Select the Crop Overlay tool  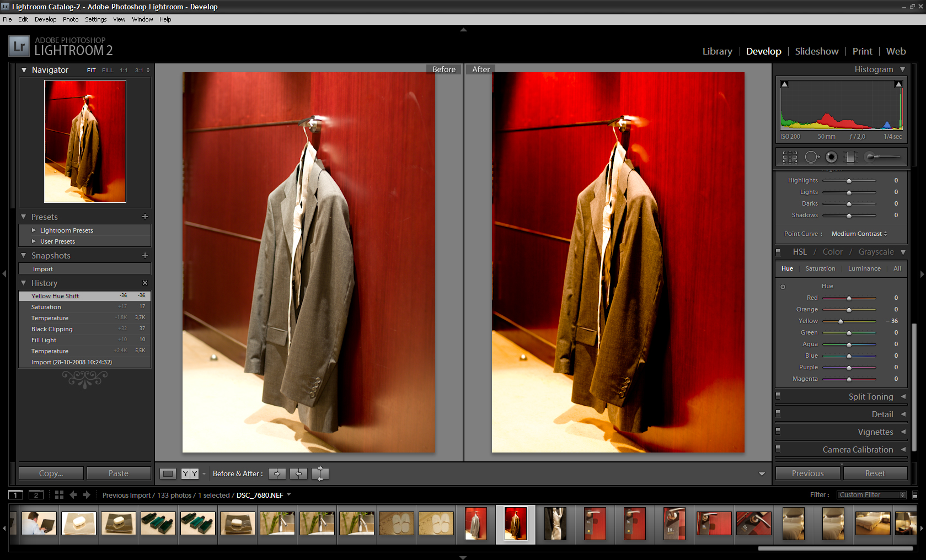point(790,157)
